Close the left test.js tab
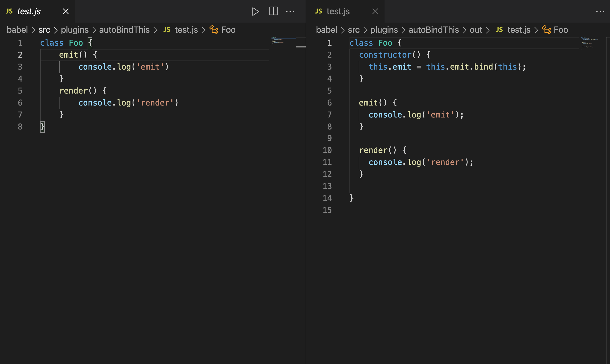The height and width of the screenshot is (364, 610). (66, 11)
